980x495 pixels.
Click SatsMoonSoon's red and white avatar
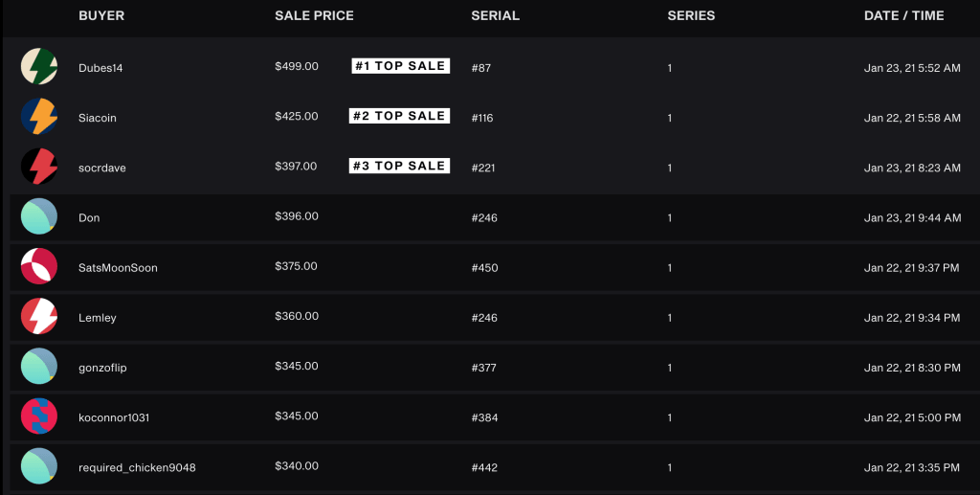39,267
